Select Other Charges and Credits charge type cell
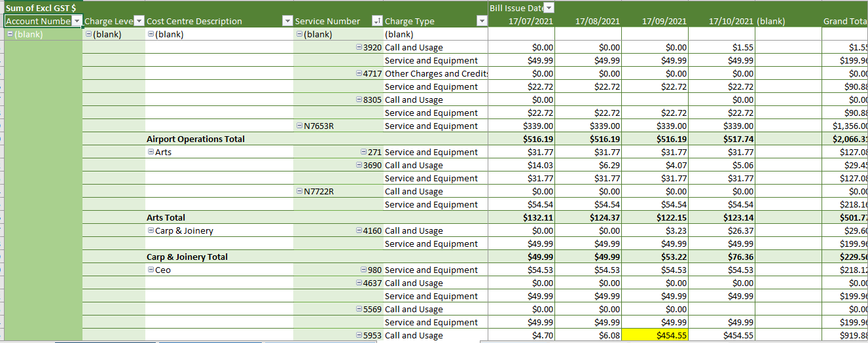The image size is (868, 343). pos(436,73)
